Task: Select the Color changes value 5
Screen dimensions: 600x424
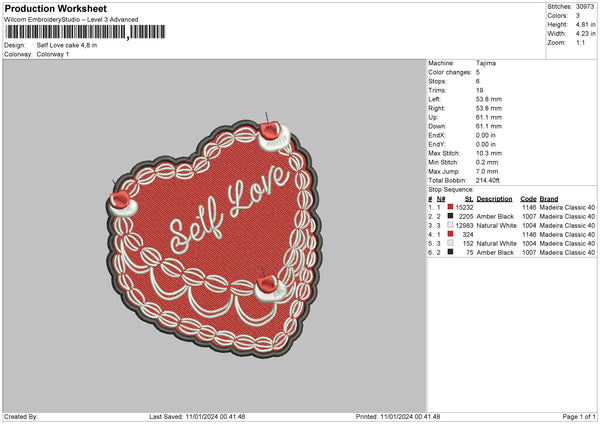Action: [x=478, y=72]
